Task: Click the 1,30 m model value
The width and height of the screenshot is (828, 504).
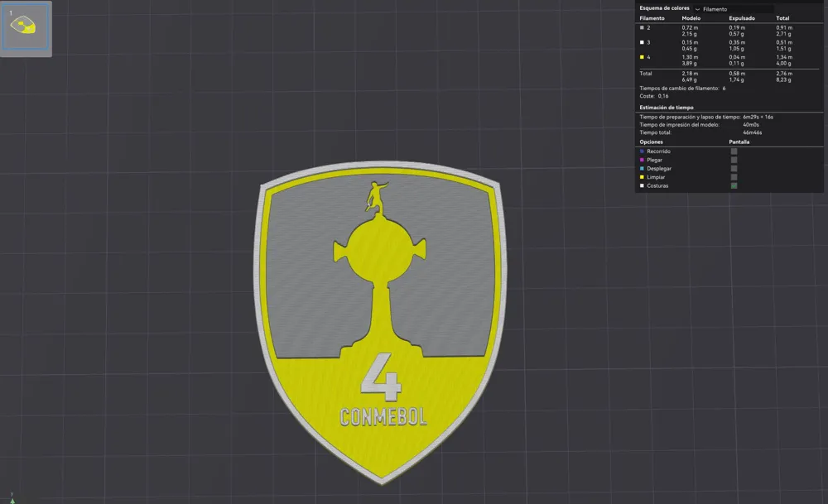Action: coord(690,57)
